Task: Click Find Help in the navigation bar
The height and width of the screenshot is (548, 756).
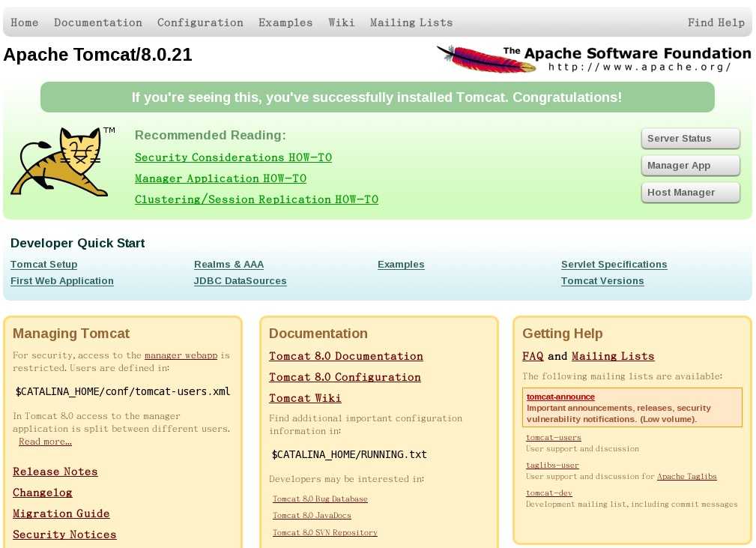Action: pyautogui.click(x=716, y=22)
